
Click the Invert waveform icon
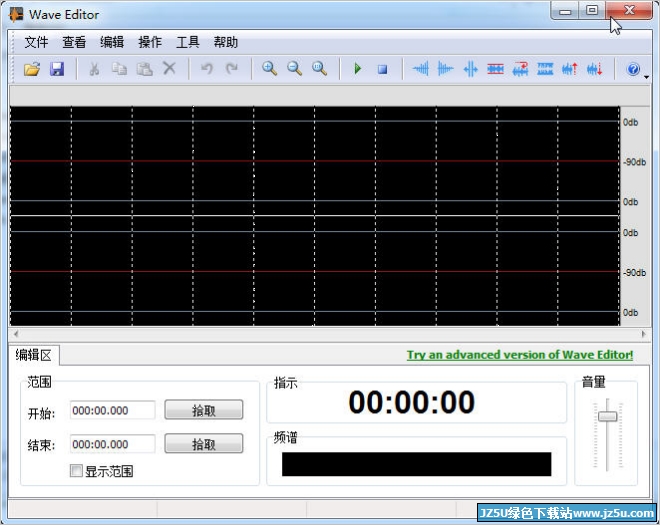pyautogui.click(x=545, y=69)
